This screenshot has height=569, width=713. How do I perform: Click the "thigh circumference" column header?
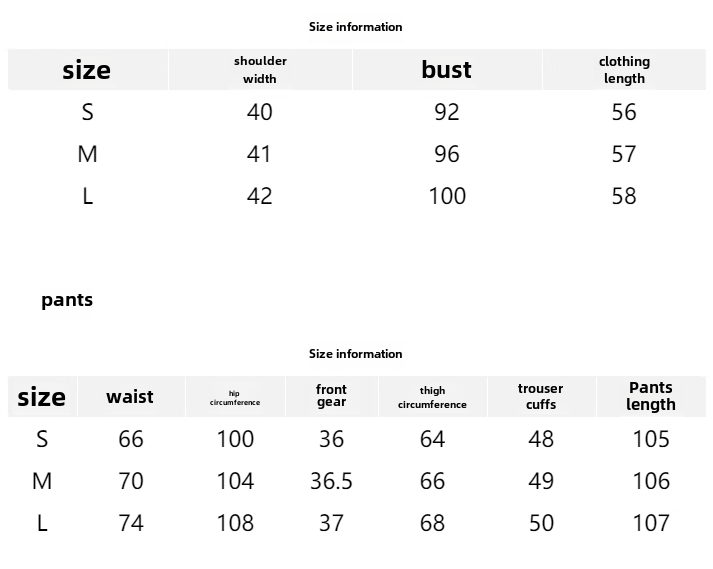click(432, 398)
